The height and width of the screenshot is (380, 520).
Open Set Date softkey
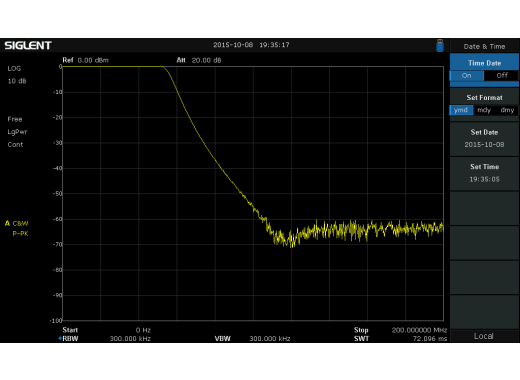pyautogui.click(x=484, y=139)
